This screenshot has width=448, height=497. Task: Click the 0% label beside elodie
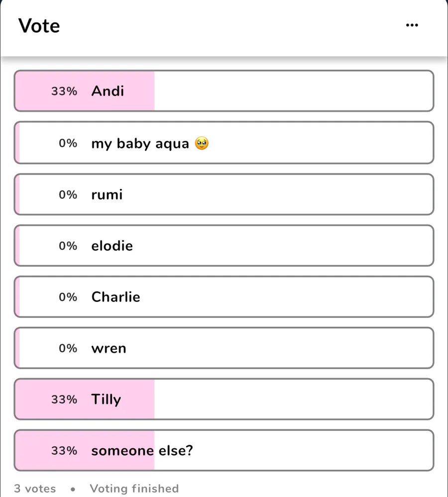68,246
